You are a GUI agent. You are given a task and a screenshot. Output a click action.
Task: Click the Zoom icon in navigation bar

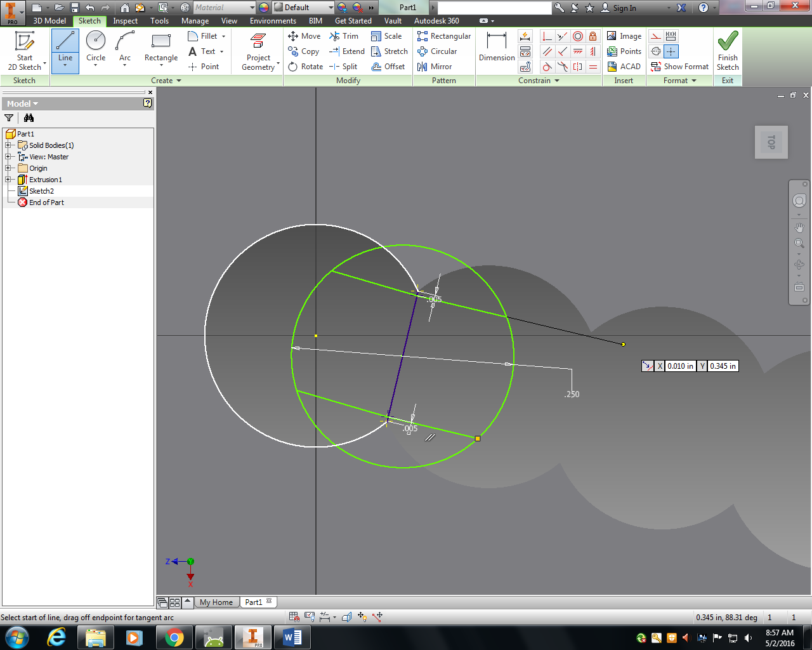click(x=799, y=243)
